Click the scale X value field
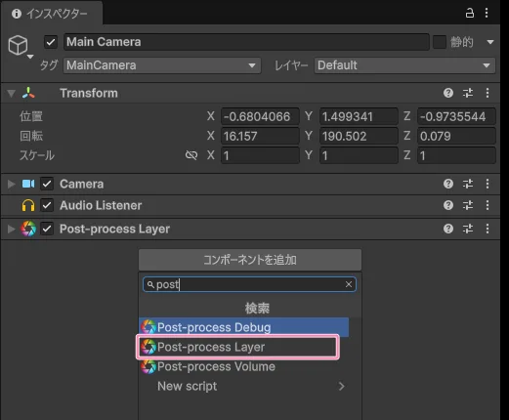This screenshot has width=509, height=420. pos(260,155)
